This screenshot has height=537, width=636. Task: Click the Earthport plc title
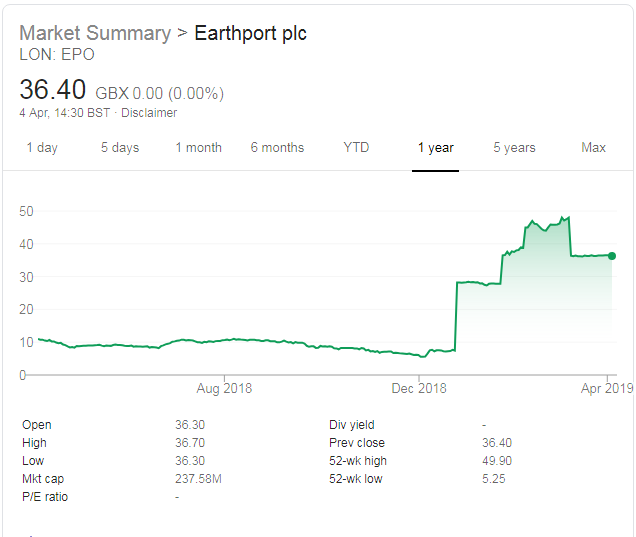click(x=250, y=33)
